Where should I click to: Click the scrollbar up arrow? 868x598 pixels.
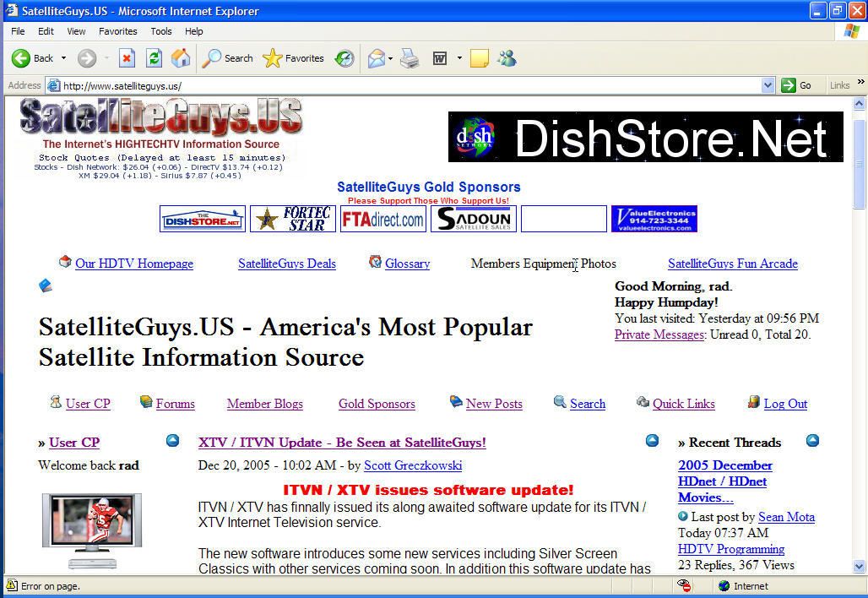click(860, 103)
